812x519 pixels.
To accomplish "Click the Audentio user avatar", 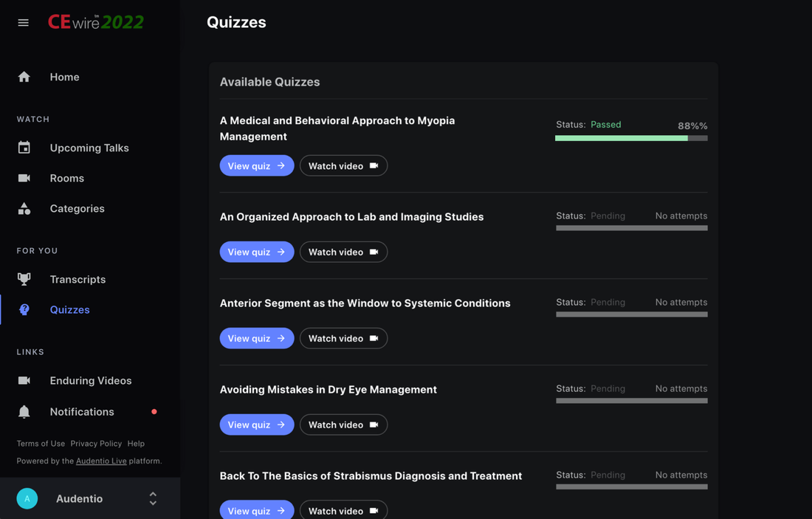I will [27, 499].
